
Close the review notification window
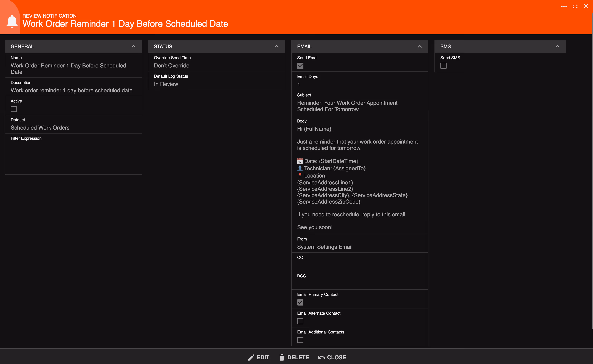[586, 6]
